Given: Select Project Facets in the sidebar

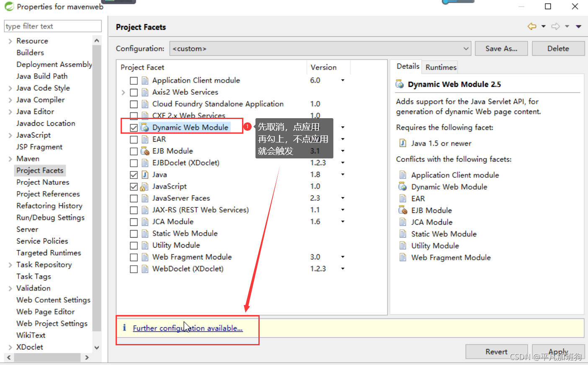Looking at the screenshot, I should click(40, 171).
